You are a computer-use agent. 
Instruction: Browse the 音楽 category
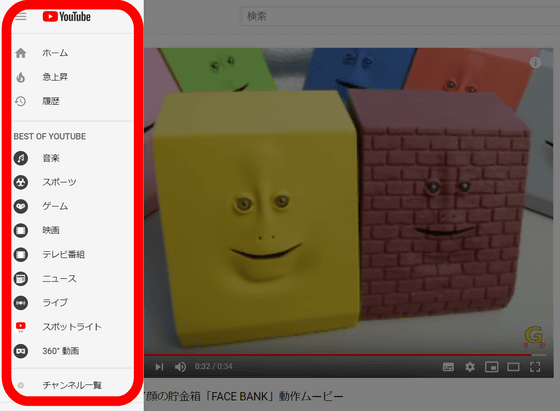[51, 158]
